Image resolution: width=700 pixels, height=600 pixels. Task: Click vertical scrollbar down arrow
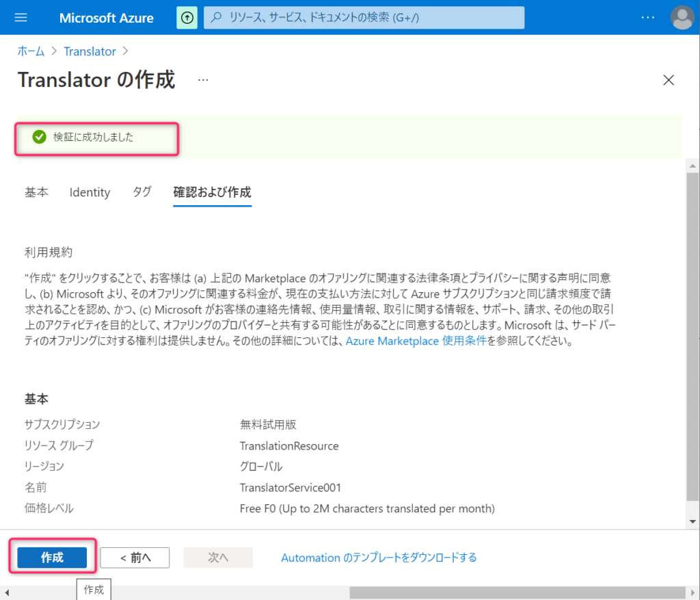tap(692, 521)
